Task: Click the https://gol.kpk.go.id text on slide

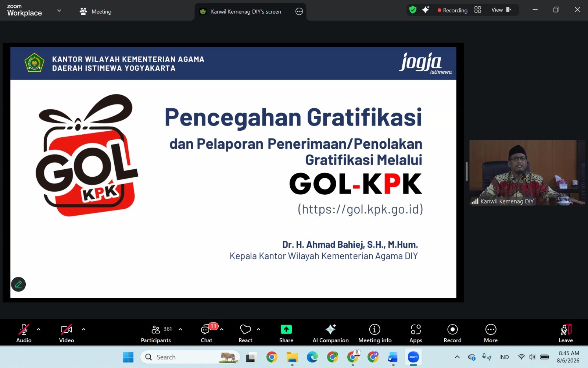Action: point(360,209)
